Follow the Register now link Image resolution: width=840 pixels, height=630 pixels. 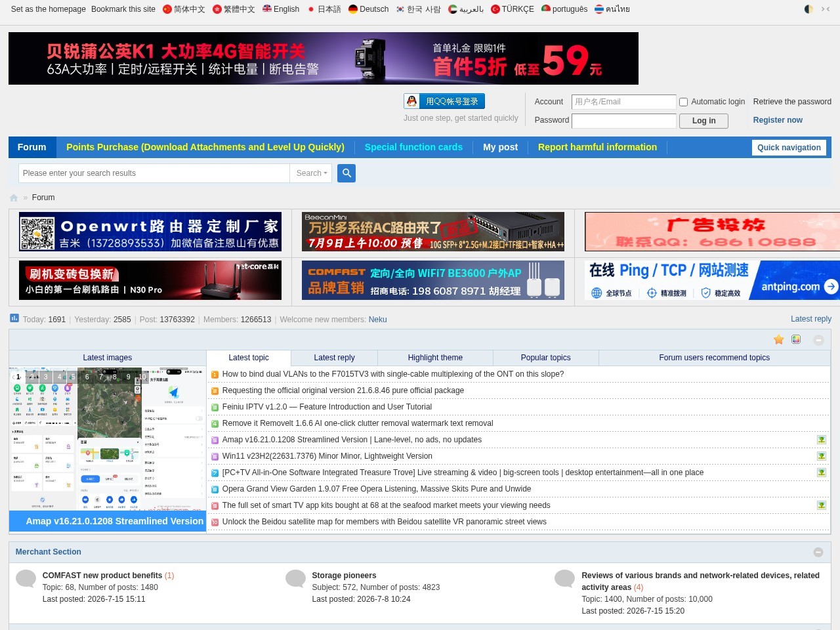click(x=778, y=120)
